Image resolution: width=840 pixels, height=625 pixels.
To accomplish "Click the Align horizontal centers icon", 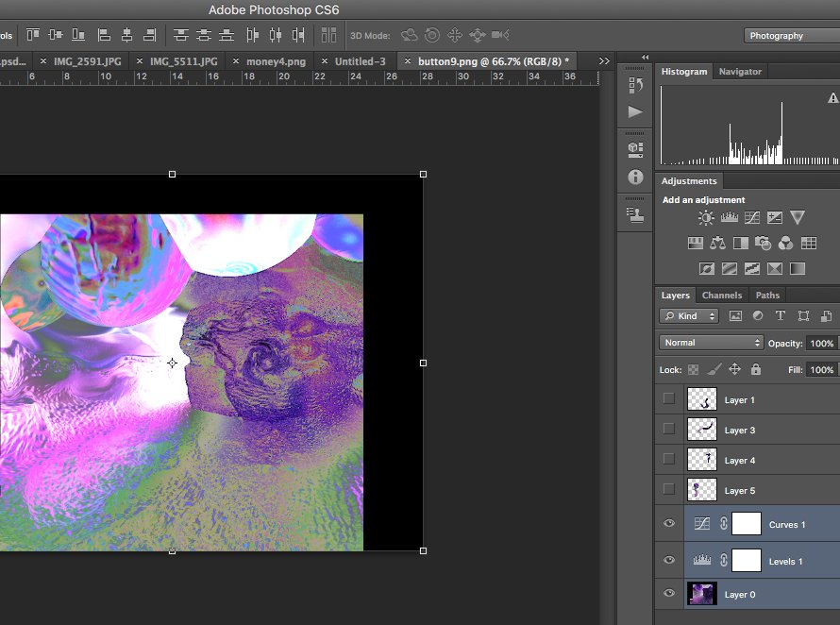I will point(127,35).
